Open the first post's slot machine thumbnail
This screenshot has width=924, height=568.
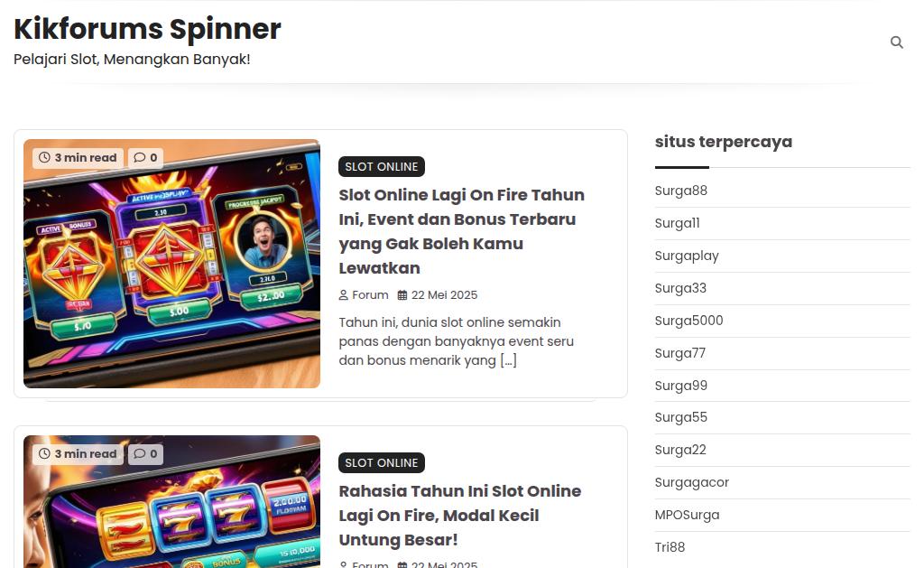click(x=172, y=264)
